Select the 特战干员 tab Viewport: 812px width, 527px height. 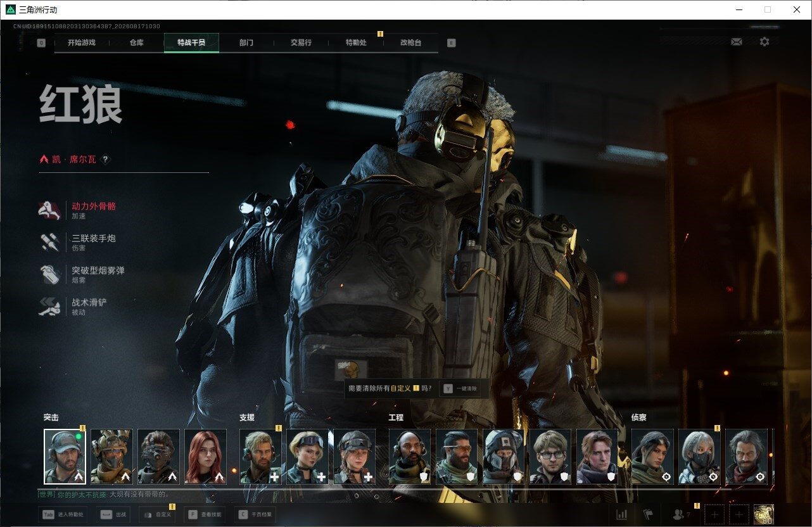(191, 43)
